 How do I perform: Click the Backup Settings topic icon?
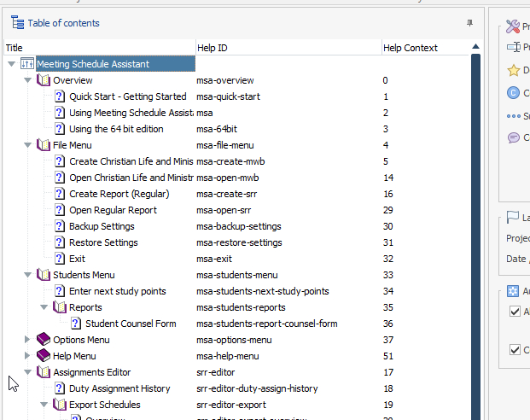click(60, 226)
